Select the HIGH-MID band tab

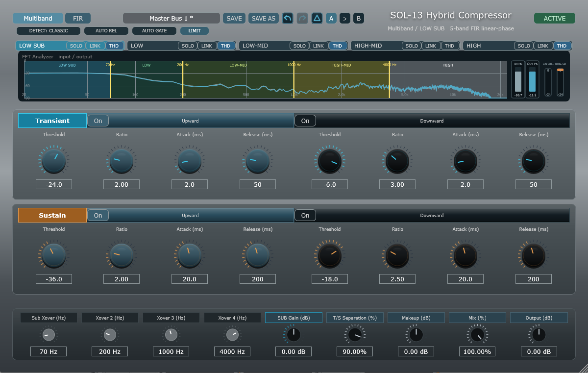(x=375, y=46)
